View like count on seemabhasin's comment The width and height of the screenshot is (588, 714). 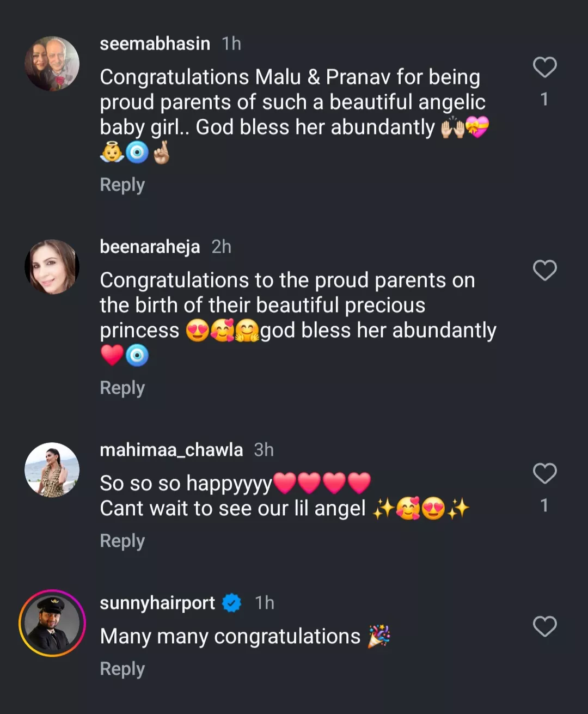(x=544, y=99)
